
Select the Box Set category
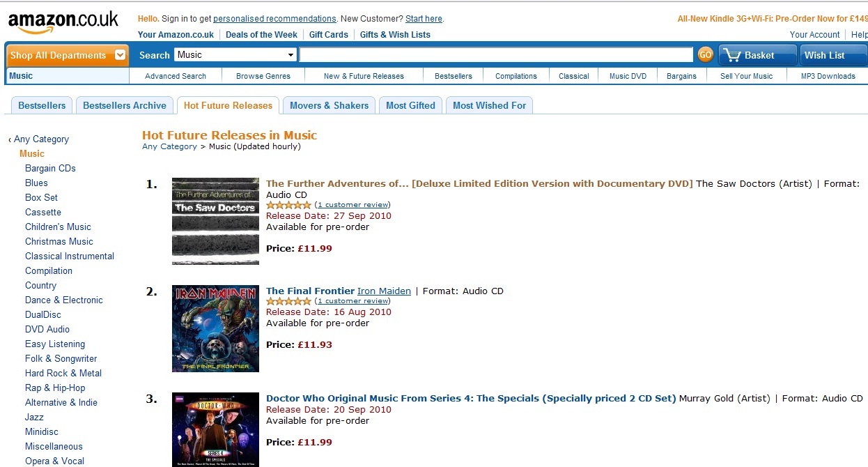pos(41,197)
